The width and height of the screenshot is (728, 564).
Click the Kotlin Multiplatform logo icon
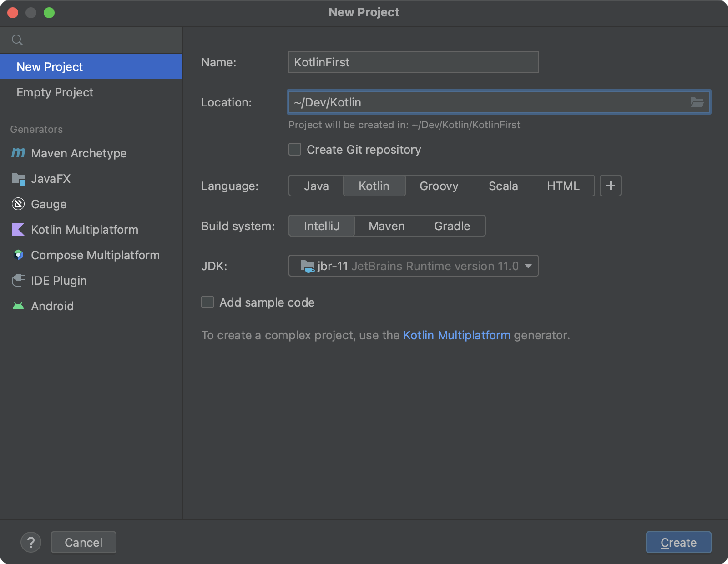[18, 229]
